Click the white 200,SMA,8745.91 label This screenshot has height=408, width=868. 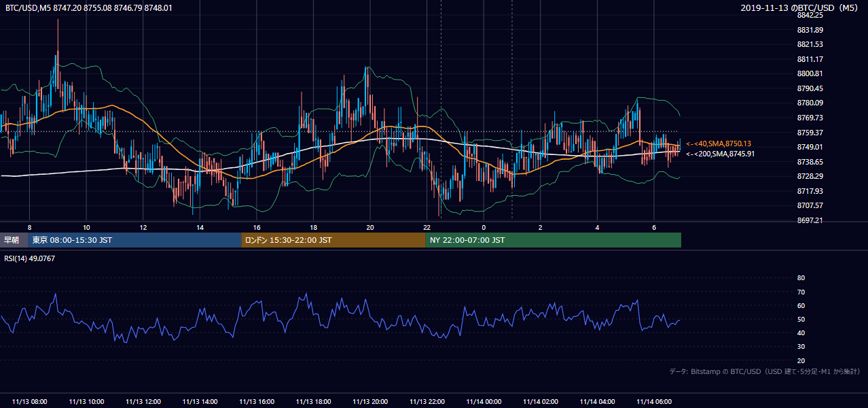click(720, 154)
